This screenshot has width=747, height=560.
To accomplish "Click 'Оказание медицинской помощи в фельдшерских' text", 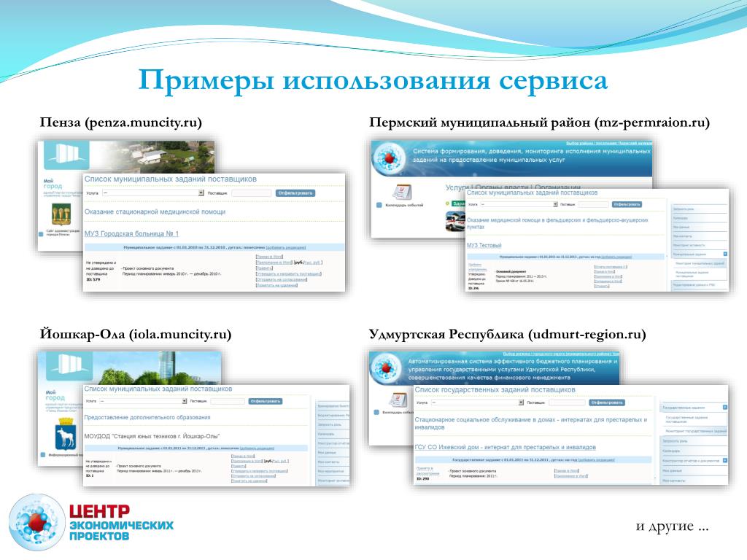I will (x=557, y=223).
